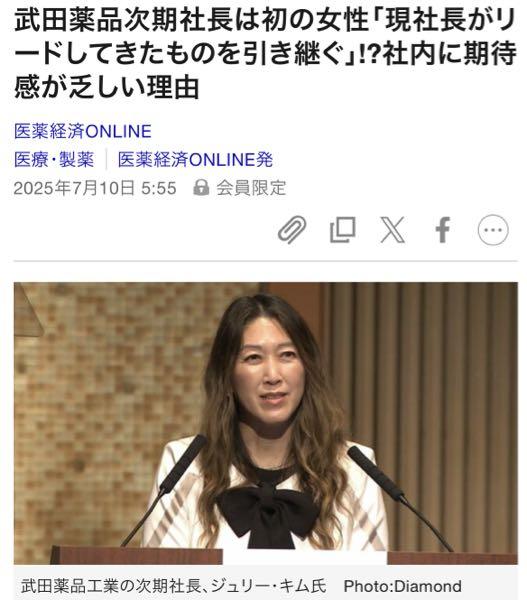Click the photo caption mentioning ジュリー・キム氏
The height and width of the screenshot is (600, 527).
[x=174, y=586]
